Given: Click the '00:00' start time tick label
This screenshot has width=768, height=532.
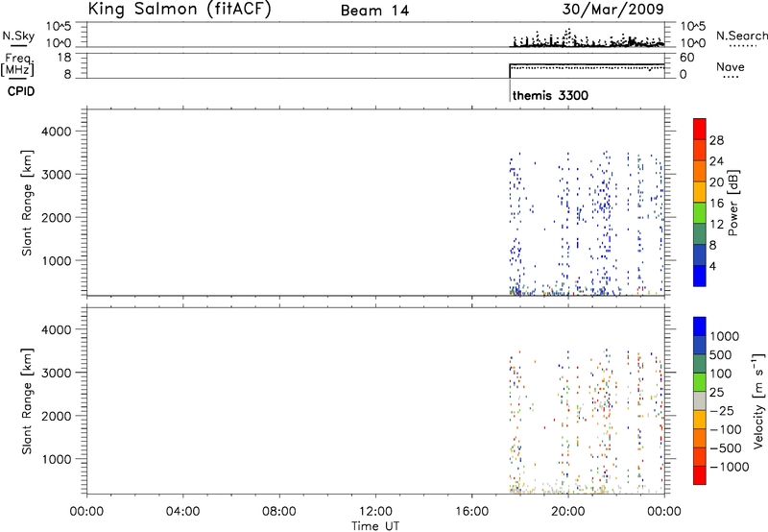Looking at the screenshot, I should pyautogui.click(x=86, y=512).
